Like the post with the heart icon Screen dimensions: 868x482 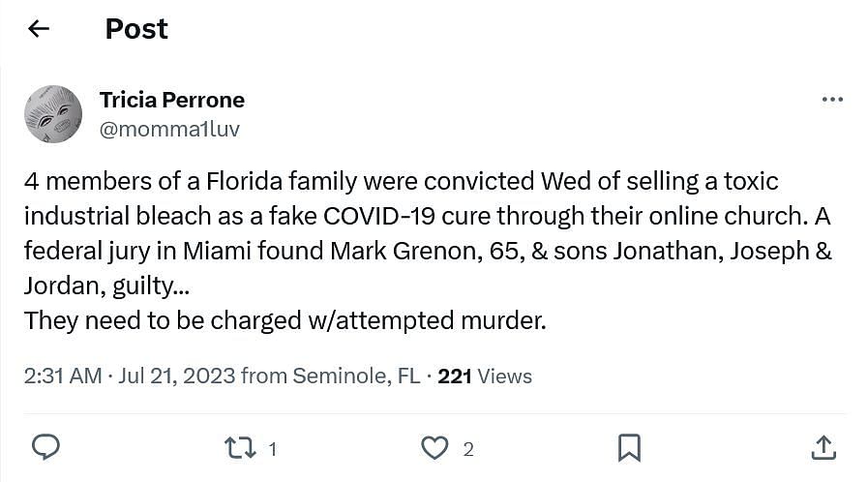coord(435,448)
